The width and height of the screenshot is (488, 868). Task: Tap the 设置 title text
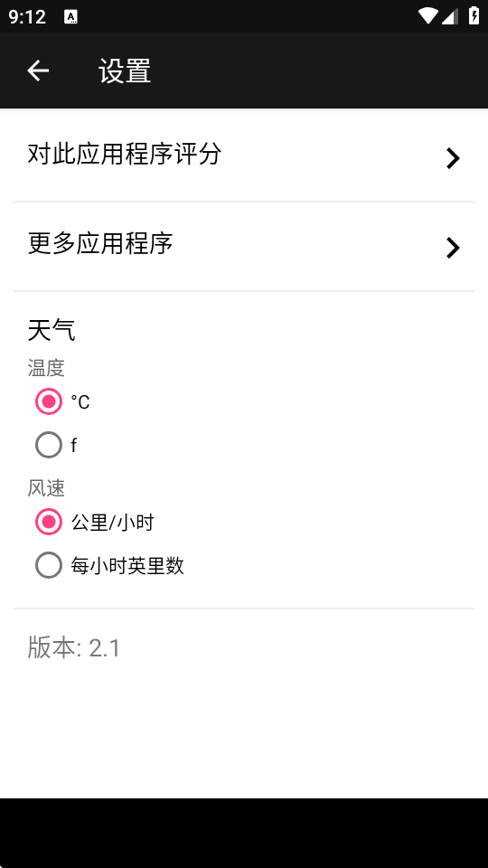coord(125,71)
